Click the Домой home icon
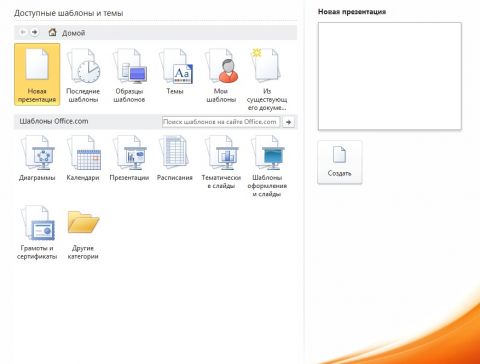This screenshot has height=364, width=480. [x=52, y=32]
